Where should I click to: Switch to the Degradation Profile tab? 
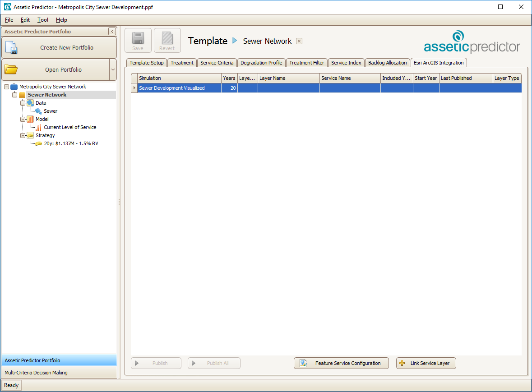pyautogui.click(x=261, y=63)
